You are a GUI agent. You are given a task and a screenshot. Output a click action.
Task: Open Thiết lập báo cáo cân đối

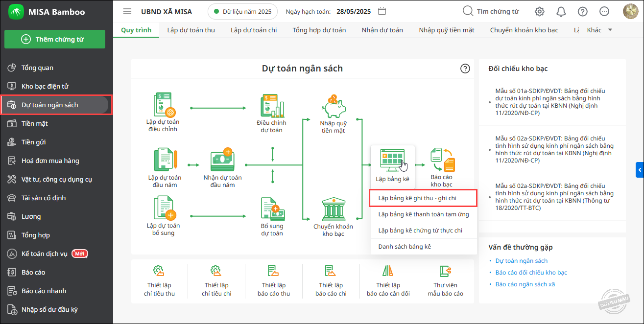pyautogui.click(x=388, y=281)
